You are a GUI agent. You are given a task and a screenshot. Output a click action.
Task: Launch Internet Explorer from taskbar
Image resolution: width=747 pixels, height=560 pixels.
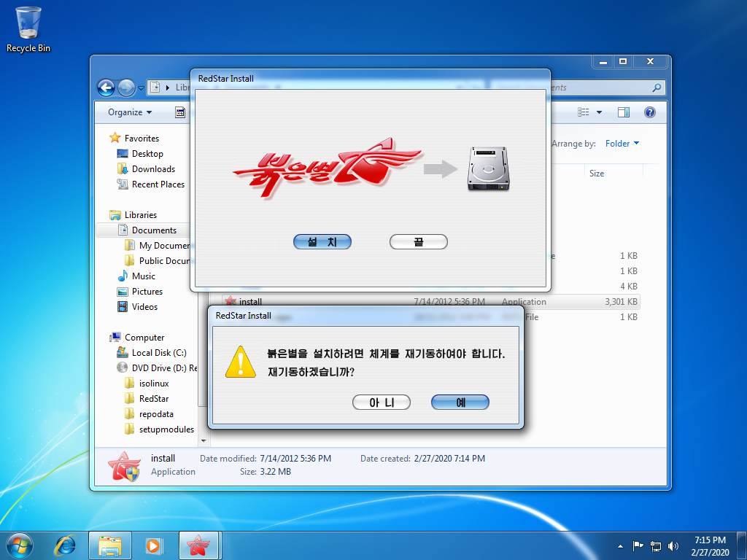coord(65,545)
